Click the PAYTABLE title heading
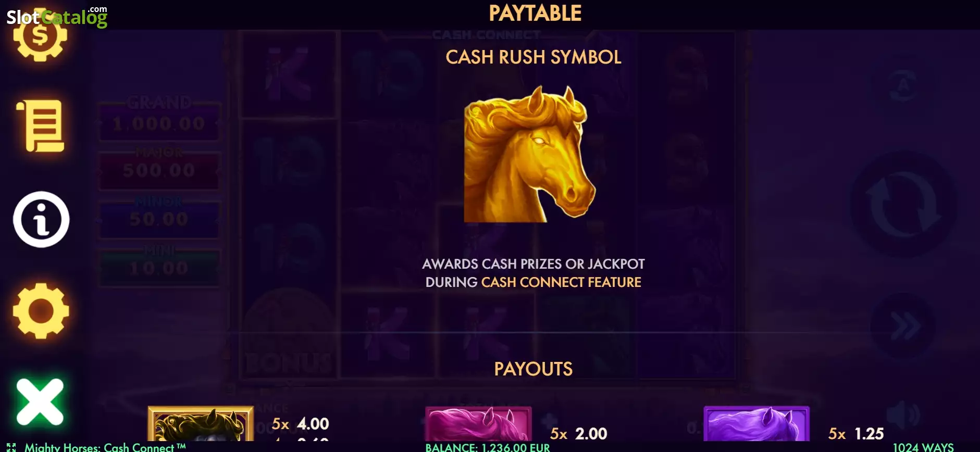980x452 pixels. [535, 14]
